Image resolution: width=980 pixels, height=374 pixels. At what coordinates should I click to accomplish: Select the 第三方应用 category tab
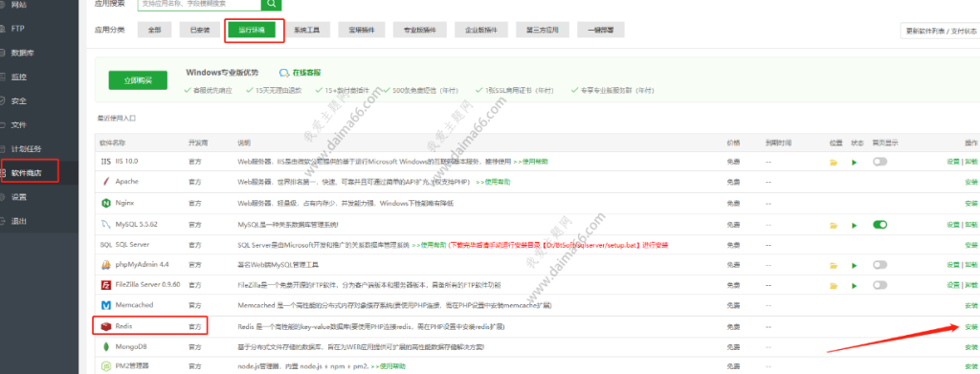542,30
